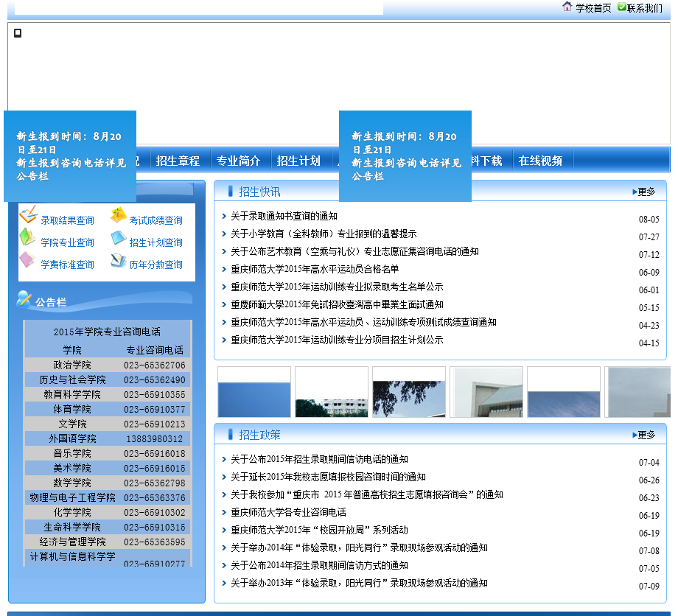Open 关于小学教育（全科教师）专业报到的温馨提示
The image size is (678, 616).
coord(324,234)
